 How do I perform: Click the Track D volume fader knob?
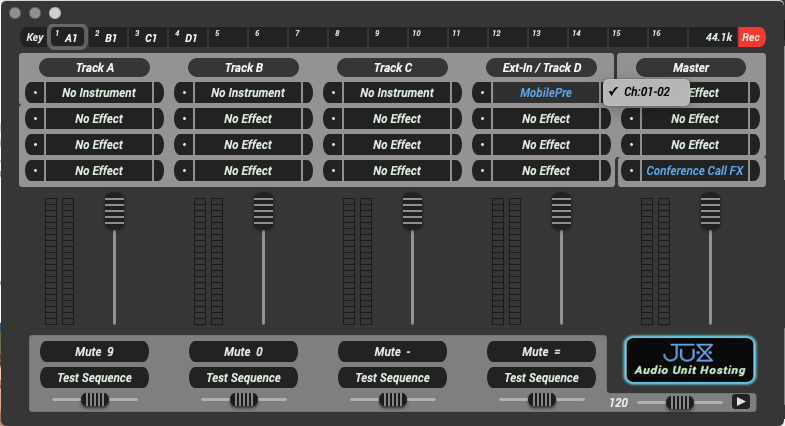pyautogui.click(x=561, y=211)
